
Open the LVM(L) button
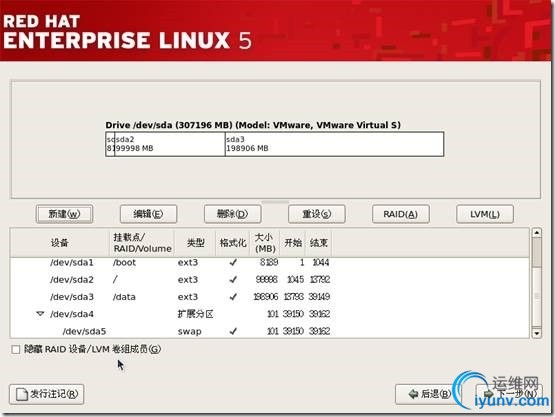pyautogui.click(x=485, y=214)
